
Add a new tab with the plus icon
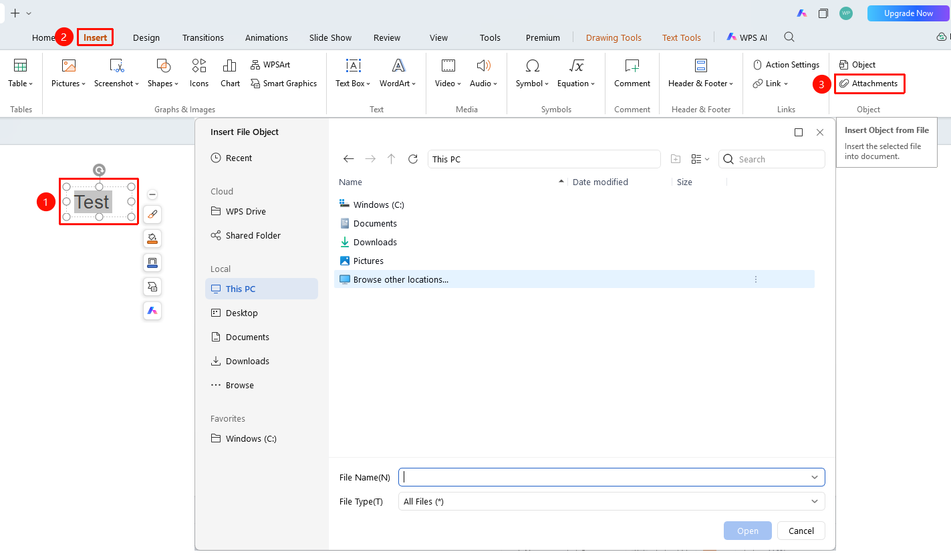(x=15, y=13)
